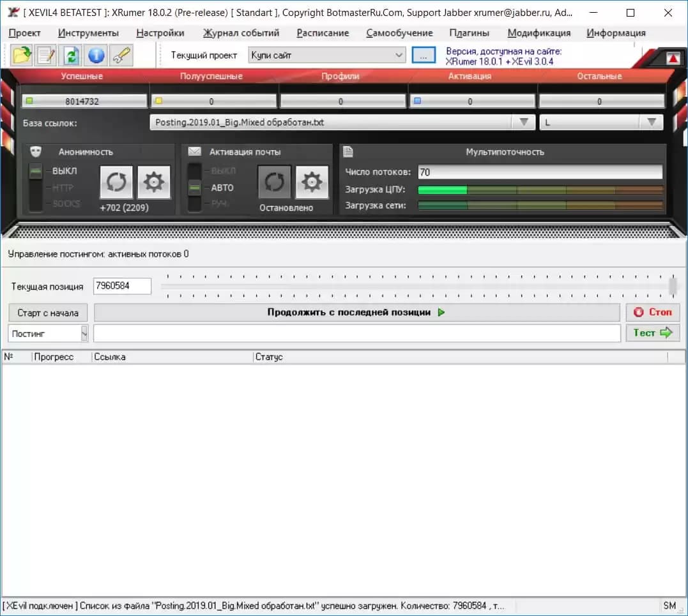The height and width of the screenshot is (616, 688).
Task: Set mail activation to ВЫКЛ
Action: click(x=223, y=171)
